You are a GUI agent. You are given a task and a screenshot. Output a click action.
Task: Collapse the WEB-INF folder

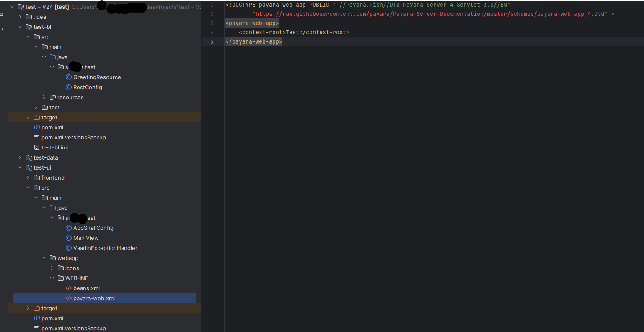click(52, 278)
